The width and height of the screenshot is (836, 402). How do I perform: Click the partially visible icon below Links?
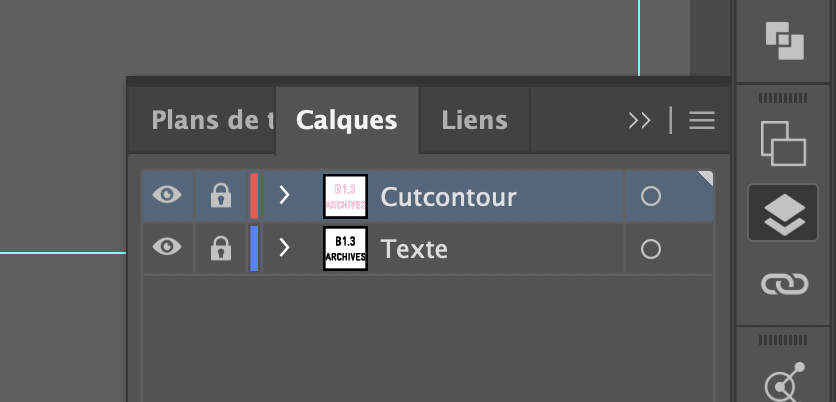(782, 383)
